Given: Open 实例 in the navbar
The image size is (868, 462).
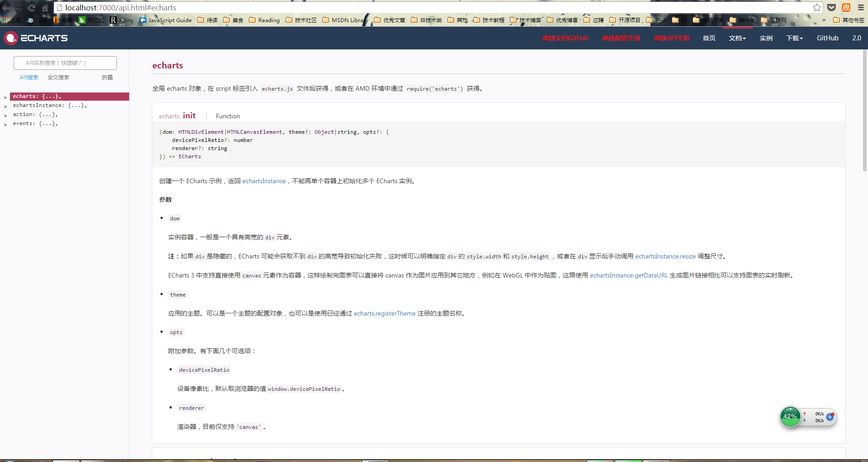Looking at the screenshot, I should (766, 38).
